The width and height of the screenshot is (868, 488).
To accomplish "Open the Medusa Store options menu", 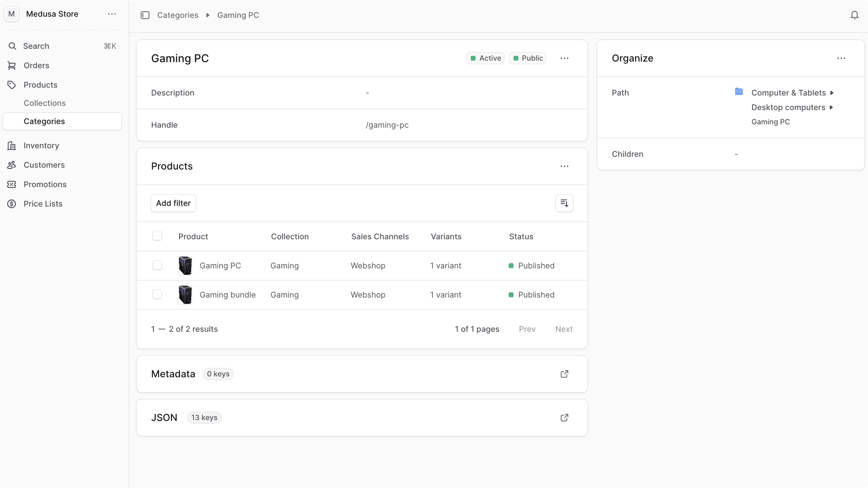I will (111, 14).
